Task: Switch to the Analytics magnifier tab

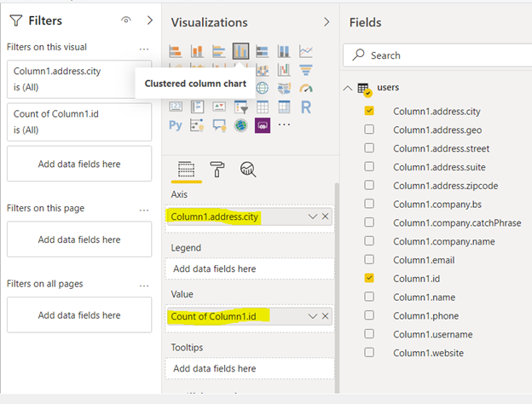Action: (248, 170)
